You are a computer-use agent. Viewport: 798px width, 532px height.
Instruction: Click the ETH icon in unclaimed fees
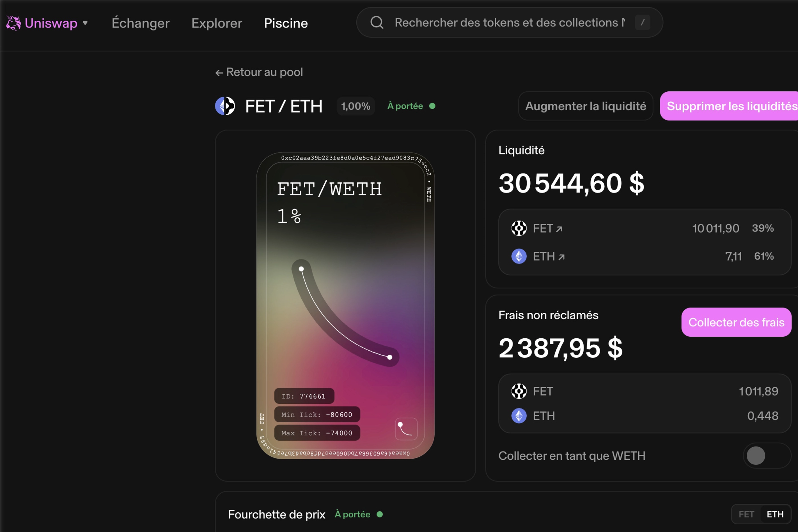pyautogui.click(x=519, y=416)
